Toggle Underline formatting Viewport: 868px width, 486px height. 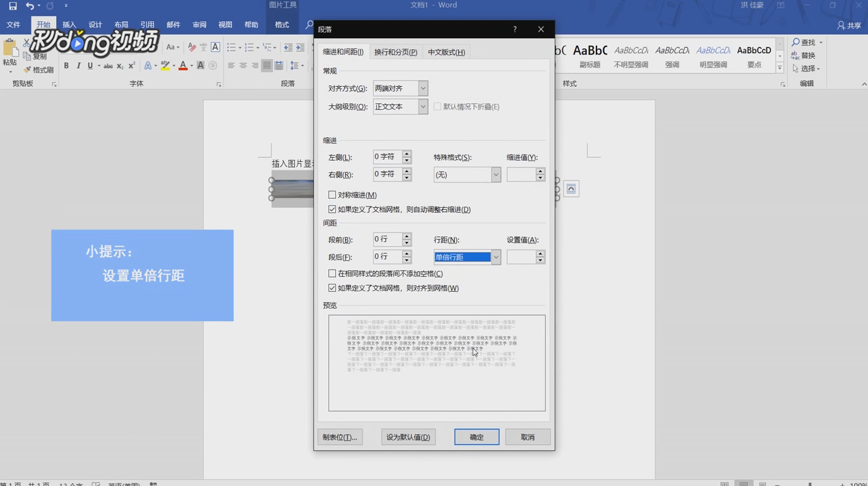tap(90, 66)
